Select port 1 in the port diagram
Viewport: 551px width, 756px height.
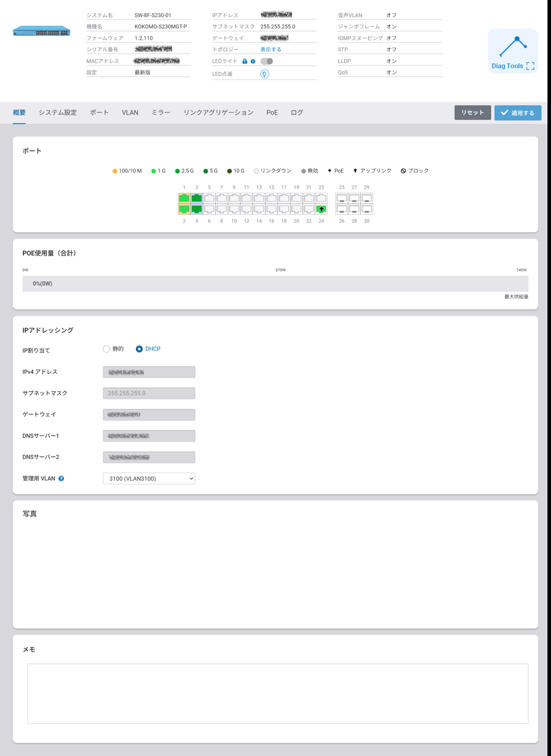pos(184,198)
